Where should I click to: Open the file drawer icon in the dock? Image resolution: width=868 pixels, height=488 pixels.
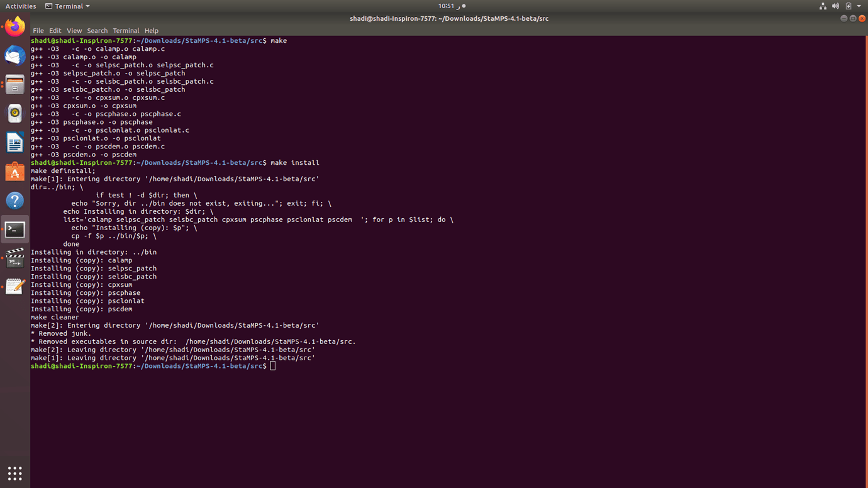pyautogui.click(x=14, y=84)
